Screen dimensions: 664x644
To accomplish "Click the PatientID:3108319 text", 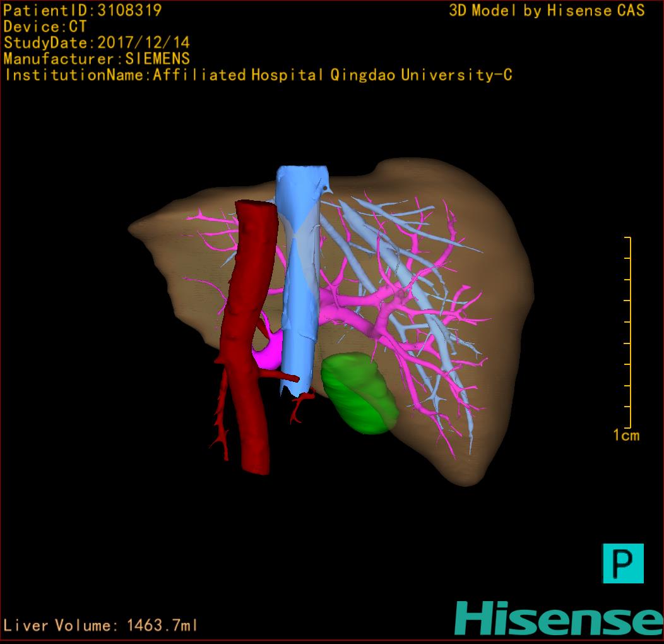I will click(83, 10).
